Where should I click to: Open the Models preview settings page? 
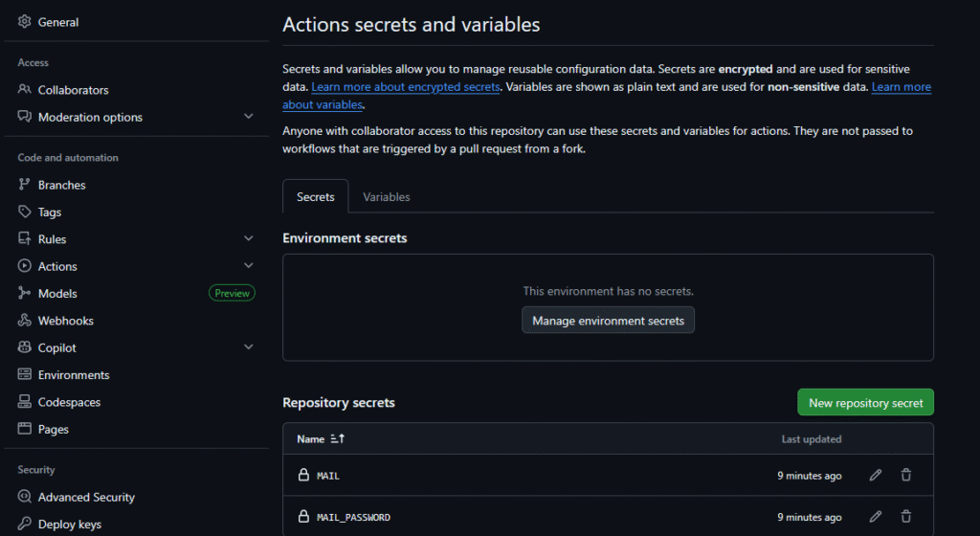(57, 294)
